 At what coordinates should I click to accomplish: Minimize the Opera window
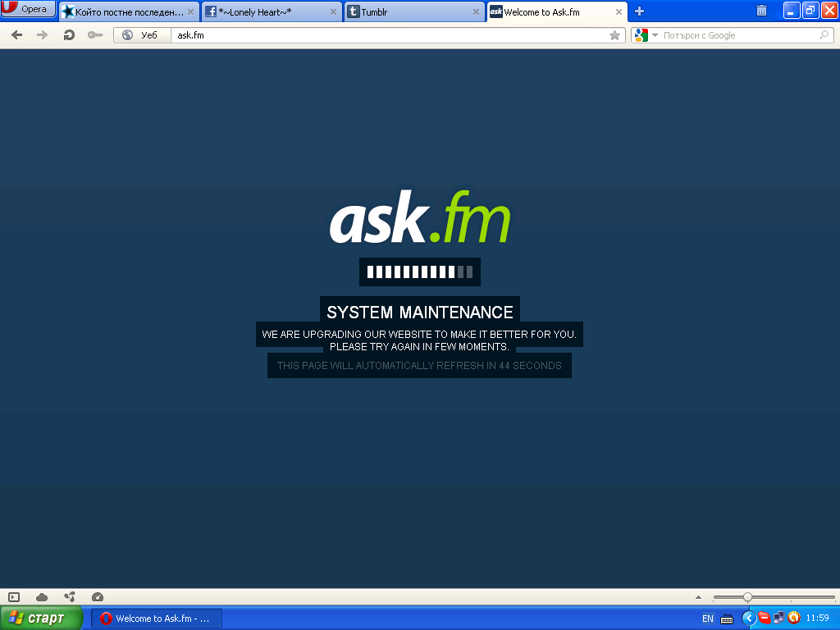(x=791, y=11)
